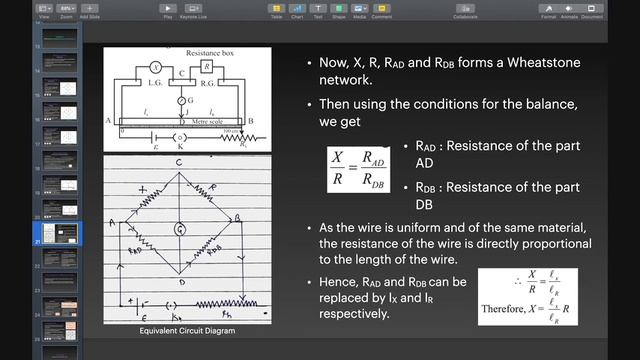Click 'Hence, RAD and RDB can be' bullet
The image size is (640, 360).
(x=393, y=298)
